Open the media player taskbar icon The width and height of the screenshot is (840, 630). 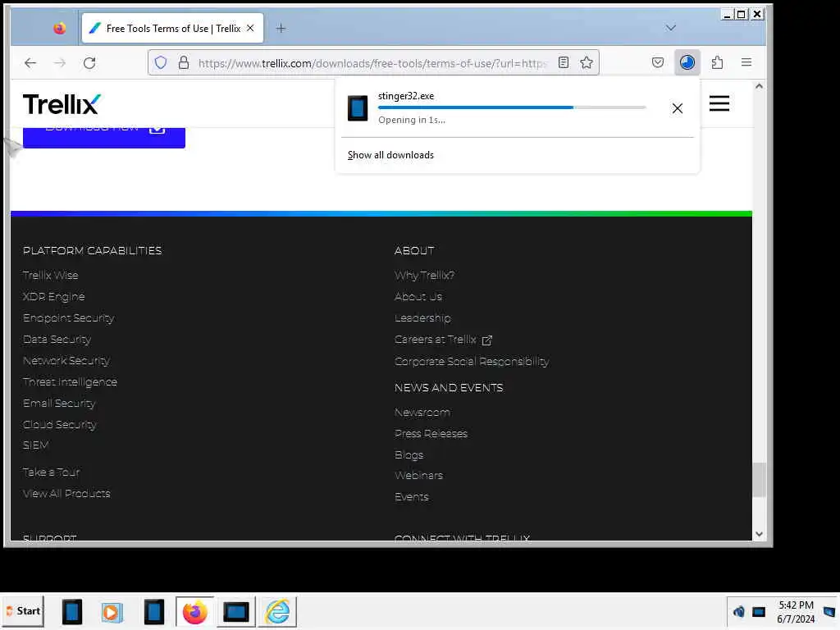tap(112, 612)
